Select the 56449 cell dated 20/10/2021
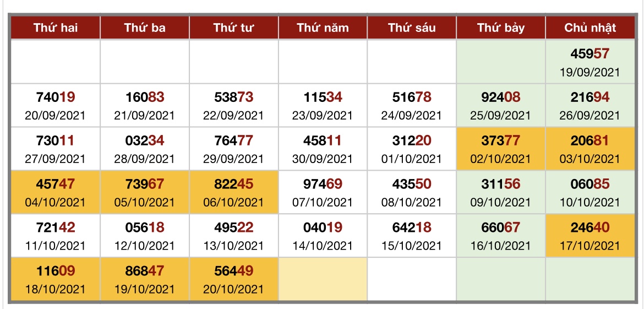 [x=234, y=279]
